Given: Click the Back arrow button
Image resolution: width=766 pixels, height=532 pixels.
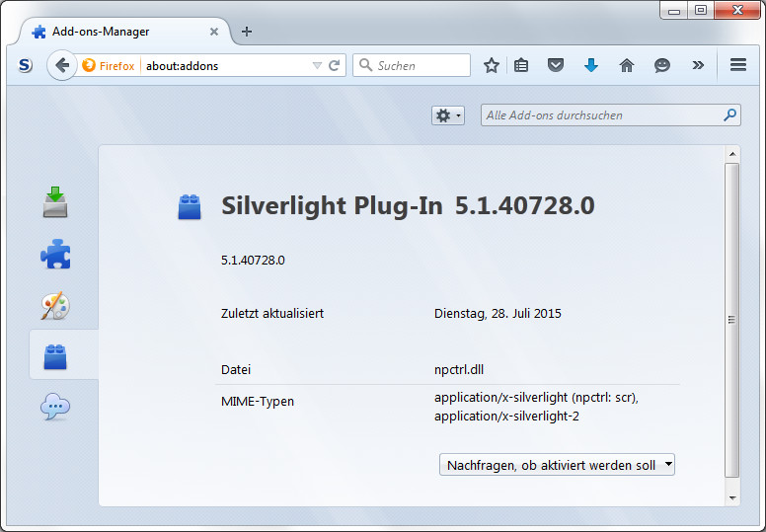Looking at the screenshot, I should coord(62,65).
